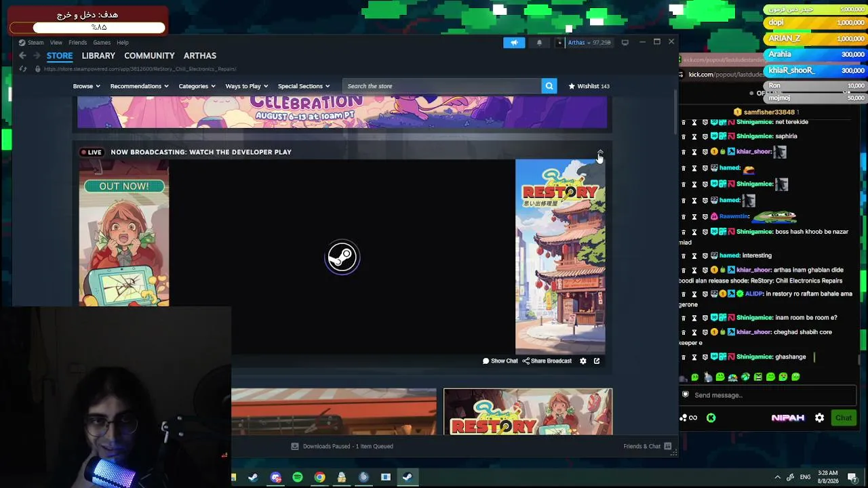Click the ENG language indicator
868x488 pixels.
click(806, 477)
